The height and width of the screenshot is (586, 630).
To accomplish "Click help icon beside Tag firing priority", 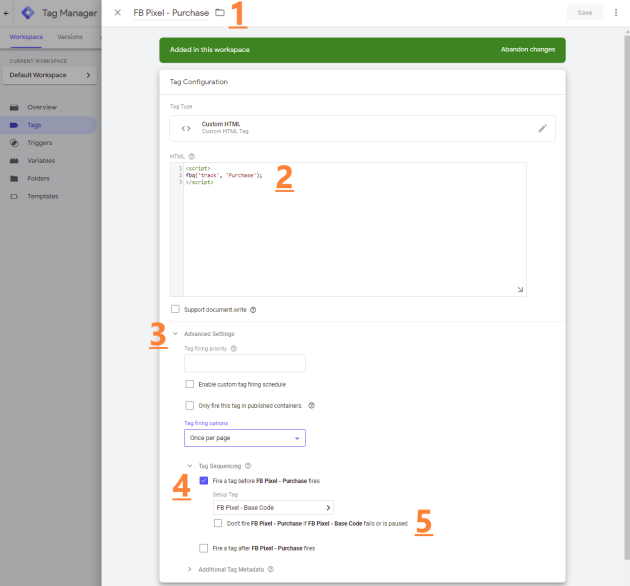I will point(234,348).
